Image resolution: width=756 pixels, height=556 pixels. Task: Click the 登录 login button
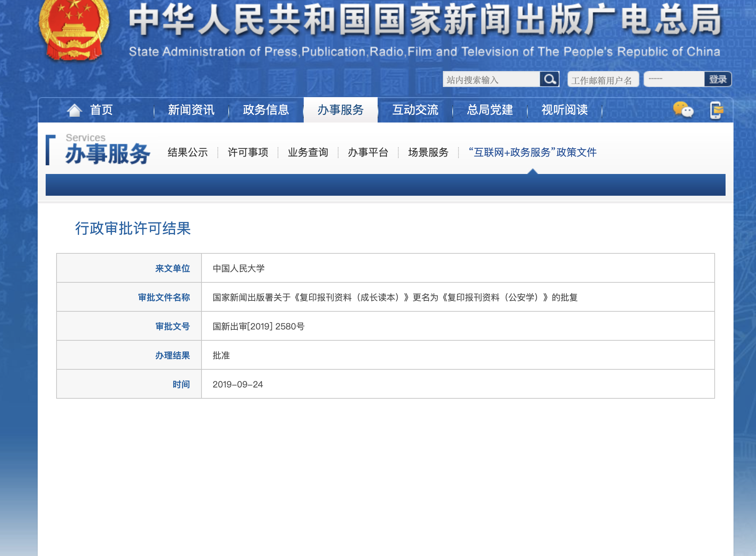[718, 79]
